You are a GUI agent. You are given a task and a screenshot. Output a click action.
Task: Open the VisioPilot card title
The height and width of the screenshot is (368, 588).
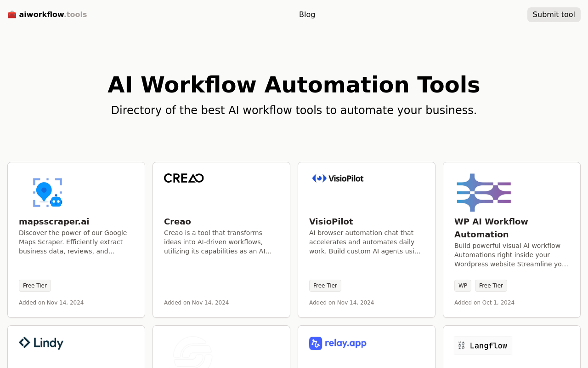[x=331, y=221]
